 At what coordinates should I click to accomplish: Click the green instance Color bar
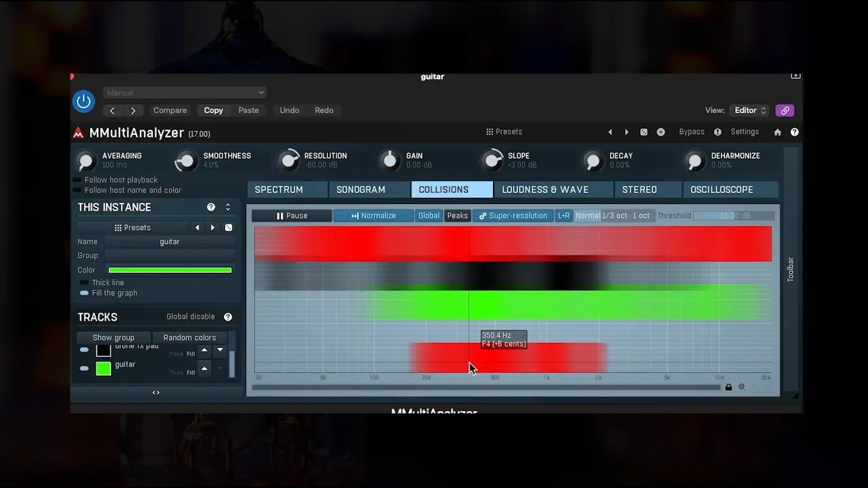click(170, 270)
